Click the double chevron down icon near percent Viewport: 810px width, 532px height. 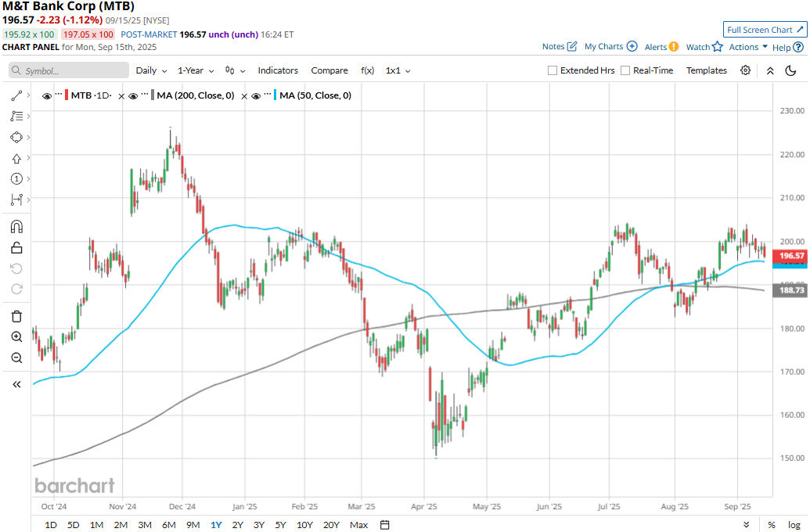click(747, 525)
